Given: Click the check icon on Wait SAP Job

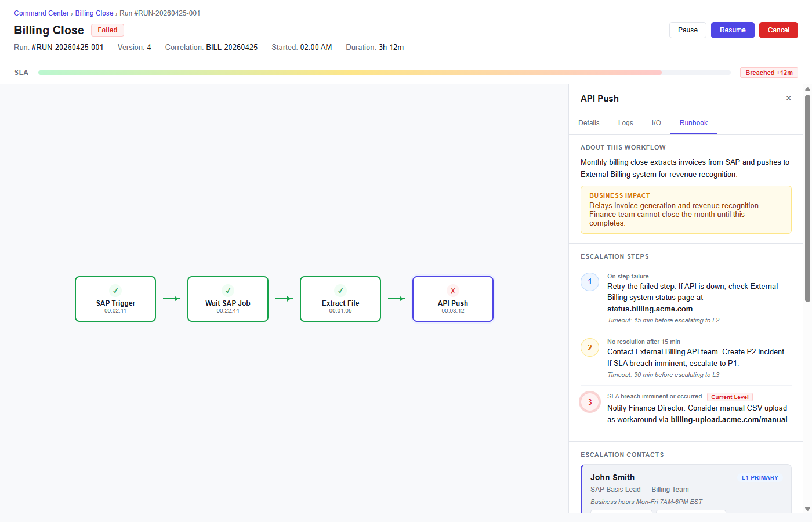Looking at the screenshot, I should pyautogui.click(x=228, y=291).
